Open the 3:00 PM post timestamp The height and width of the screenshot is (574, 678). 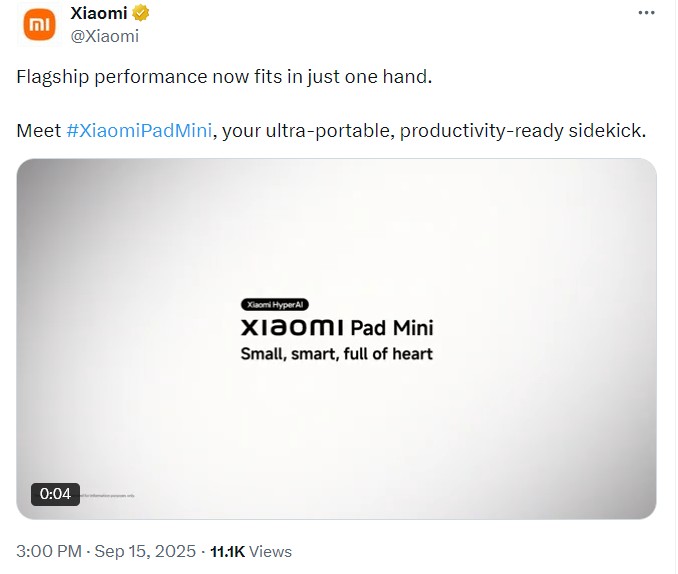coord(49,552)
